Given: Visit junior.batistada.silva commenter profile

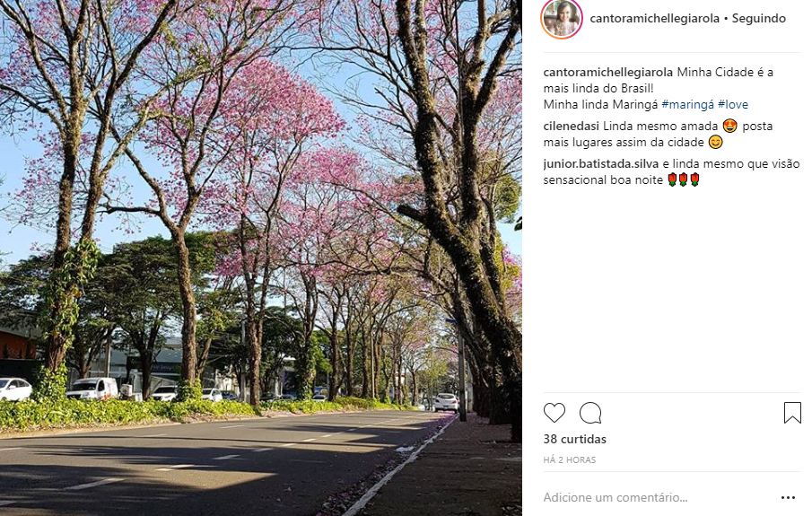Looking at the screenshot, I should coord(601,163).
